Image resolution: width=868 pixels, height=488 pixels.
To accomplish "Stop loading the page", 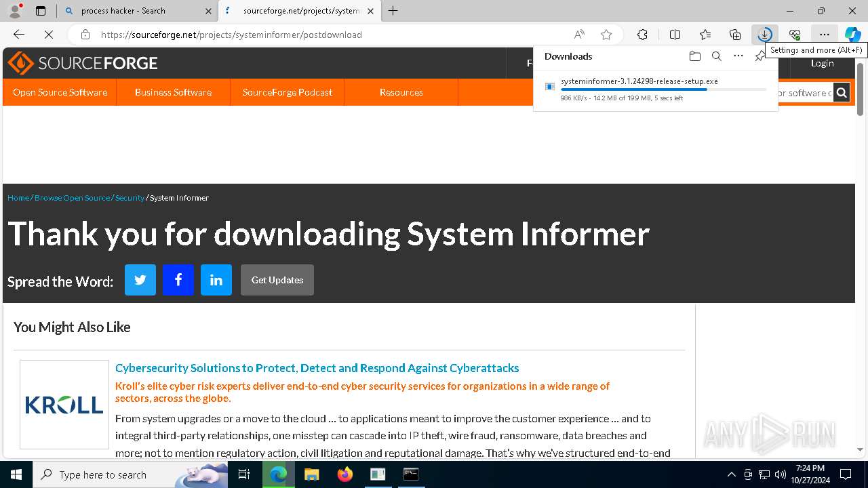I will click(49, 35).
